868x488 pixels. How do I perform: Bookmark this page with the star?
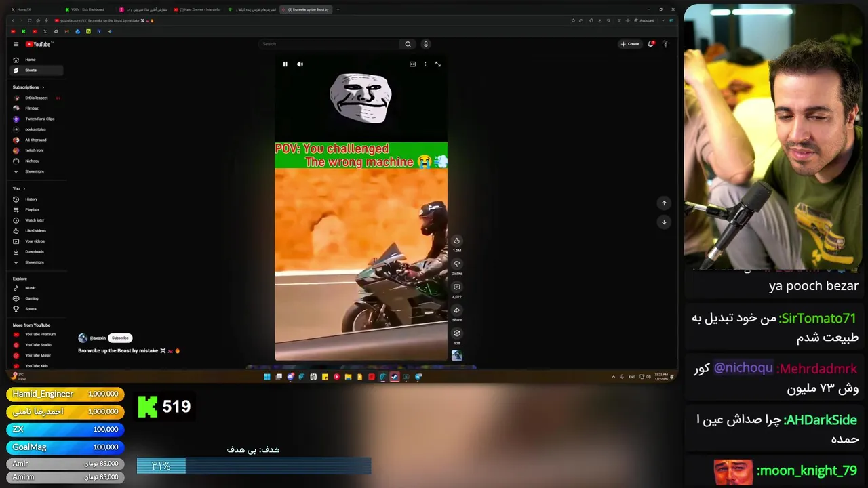[574, 20]
